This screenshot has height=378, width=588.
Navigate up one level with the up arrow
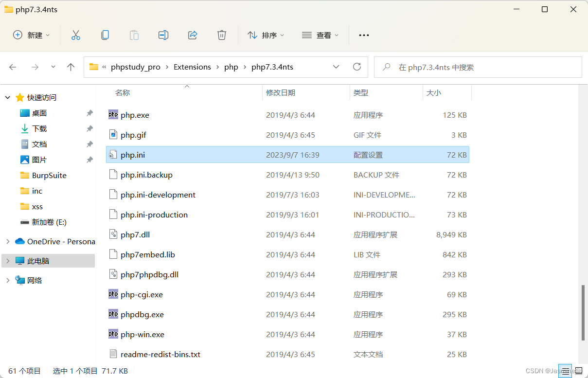[x=71, y=67]
